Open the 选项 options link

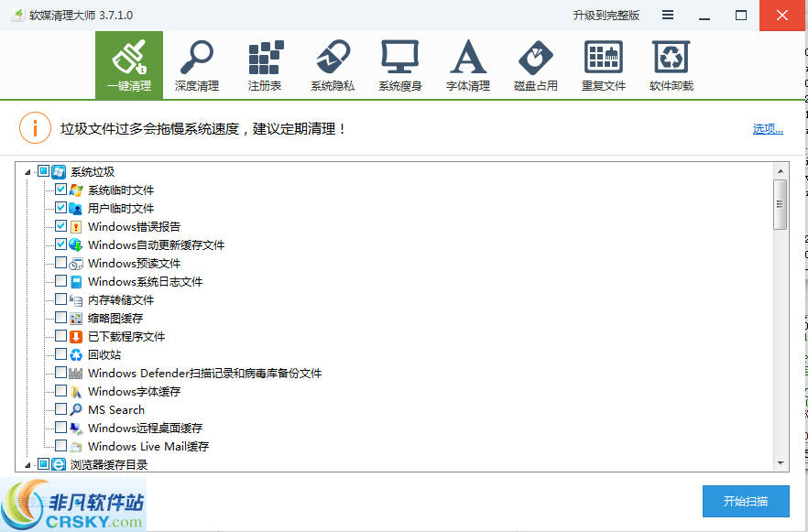click(768, 127)
